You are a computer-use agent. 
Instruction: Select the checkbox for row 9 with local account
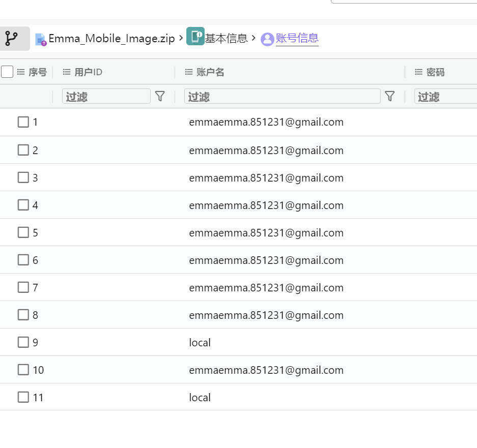pos(23,342)
